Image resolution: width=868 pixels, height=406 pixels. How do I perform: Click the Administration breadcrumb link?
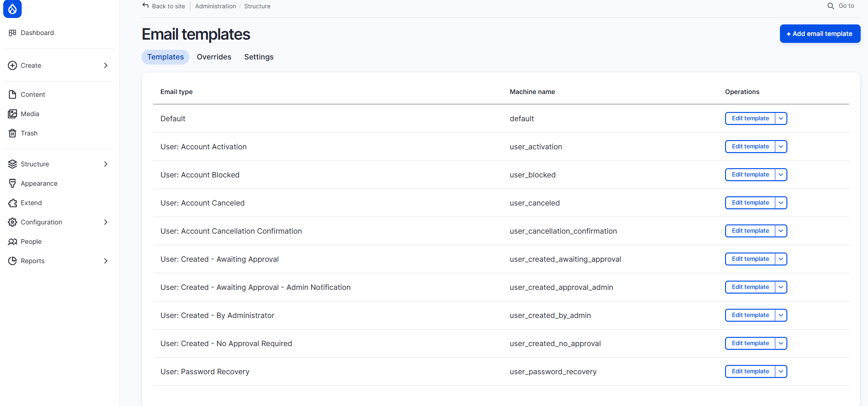pos(215,6)
